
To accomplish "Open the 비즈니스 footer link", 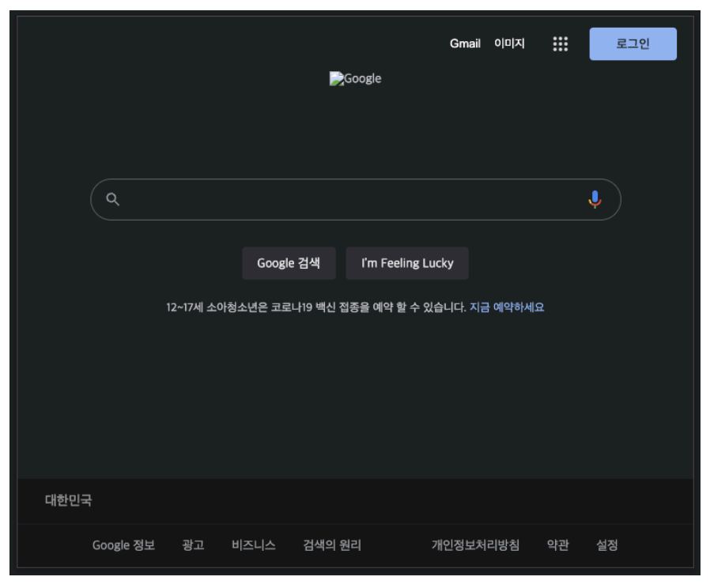I will pos(254,545).
